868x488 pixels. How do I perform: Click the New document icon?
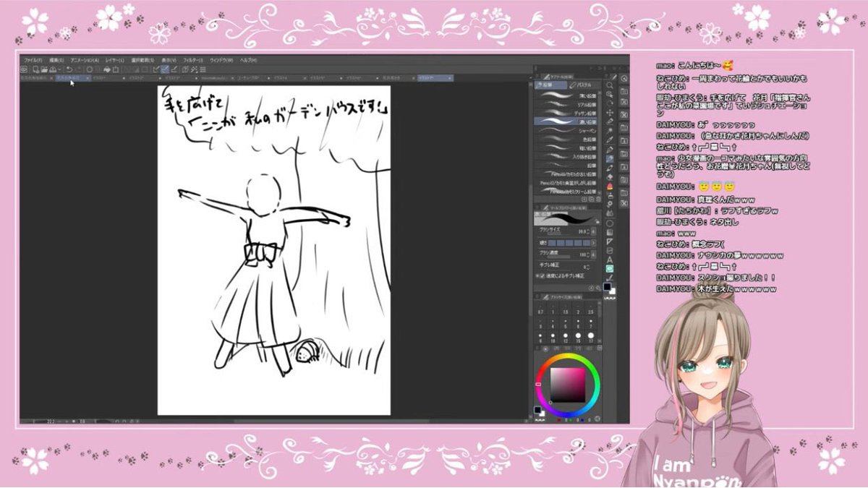pos(35,69)
